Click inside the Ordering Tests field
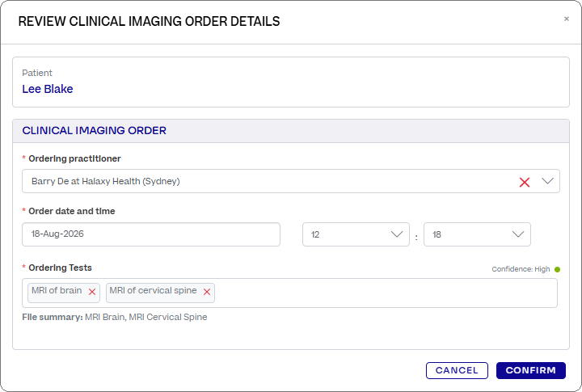Screen dimensions: 582x392 coord(289,293)
